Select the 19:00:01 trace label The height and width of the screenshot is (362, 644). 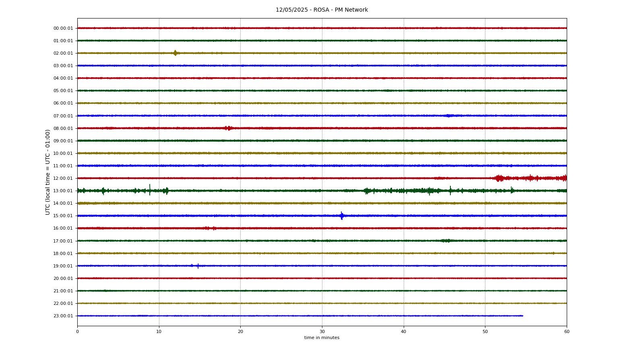point(63,266)
